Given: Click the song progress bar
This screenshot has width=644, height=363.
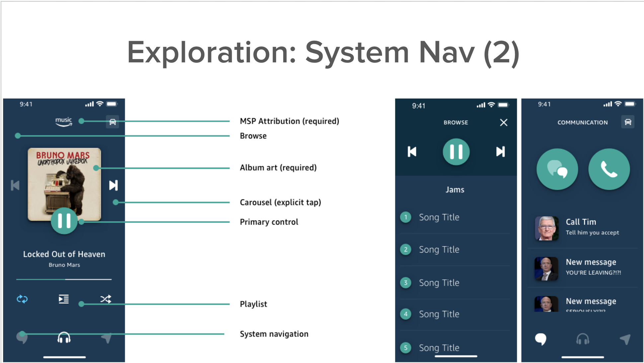Looking at the screenshot, I should (64, 279).
